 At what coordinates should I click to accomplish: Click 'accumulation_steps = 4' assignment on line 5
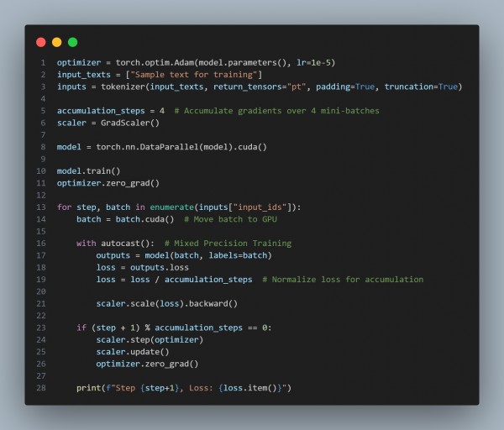click(x=111, y=111)
